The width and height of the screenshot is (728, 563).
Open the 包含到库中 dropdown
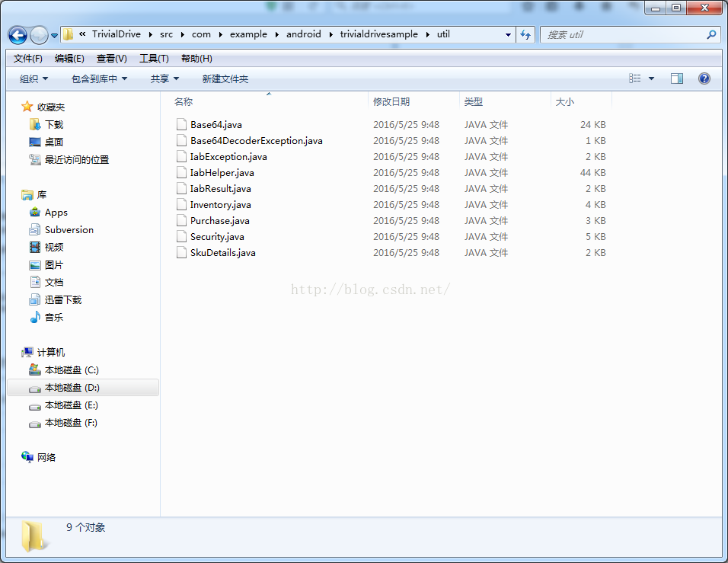point(99,79)
